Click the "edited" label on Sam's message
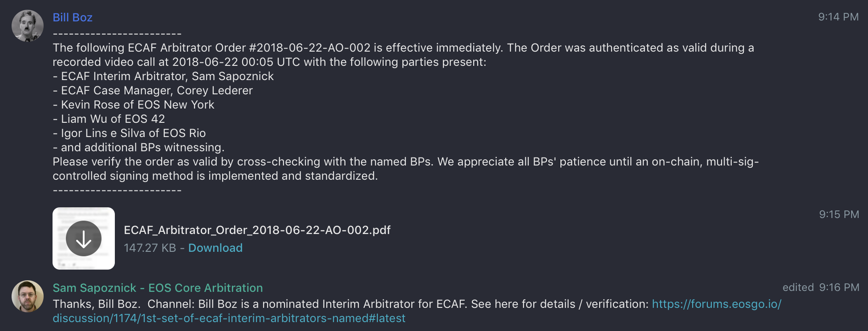This screenshot has height=331, width=868. pyautogui.click(x=798, y=287)
